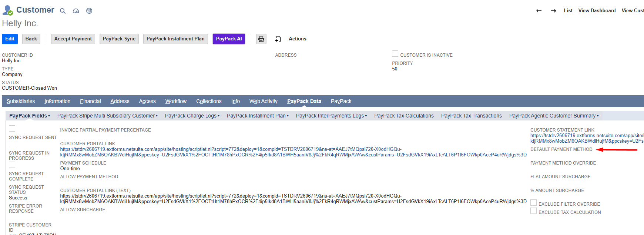Click the Success sync status value
The height and width of the screenshot is (235, 644).
click(18, 198)
